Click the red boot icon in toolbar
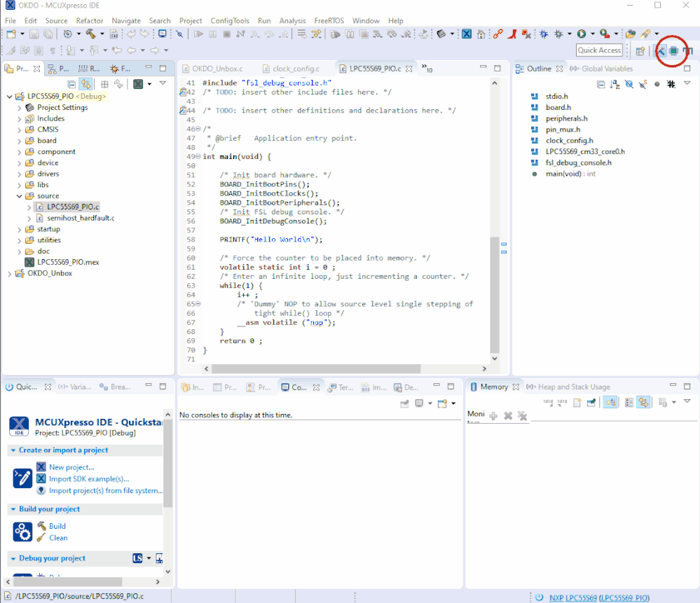 click(x=512, y=34)
